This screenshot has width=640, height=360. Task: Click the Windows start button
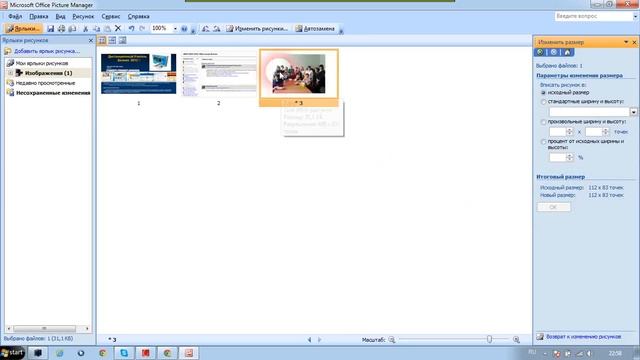(12, 353)
